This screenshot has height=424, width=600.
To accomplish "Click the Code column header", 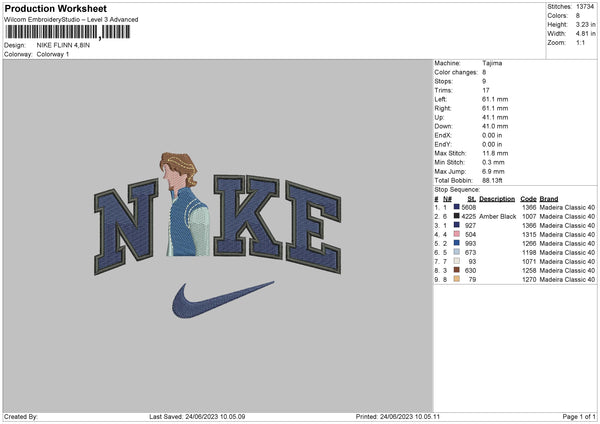I will coord(528,198).
